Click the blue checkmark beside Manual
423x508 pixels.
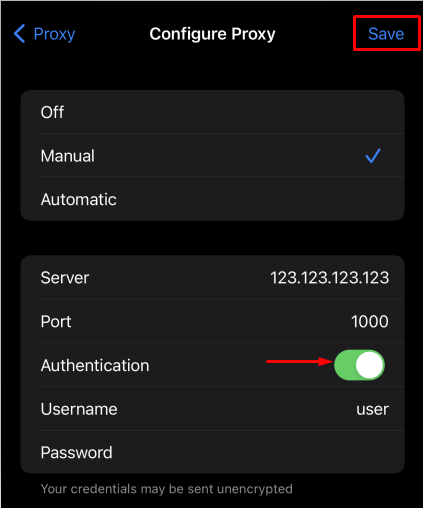click(x=373, y=156)
